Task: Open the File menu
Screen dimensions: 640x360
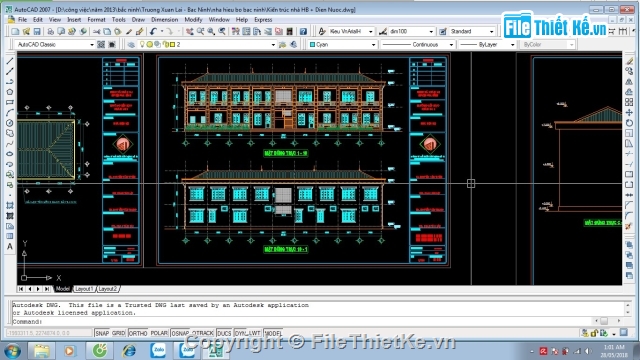Action: pyautogui.click(x=22, y=20)
